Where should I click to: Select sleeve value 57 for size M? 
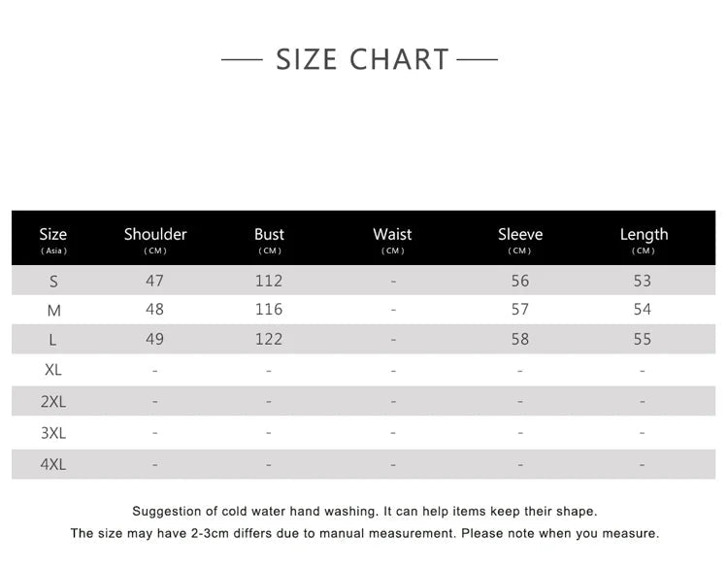tap(520, 310)
